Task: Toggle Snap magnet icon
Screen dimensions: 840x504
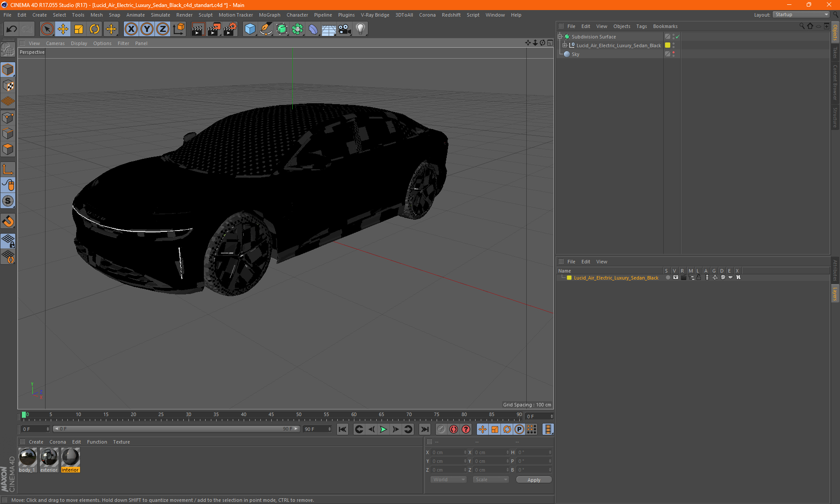Action: pyautogui.click(x=8, y=221)
